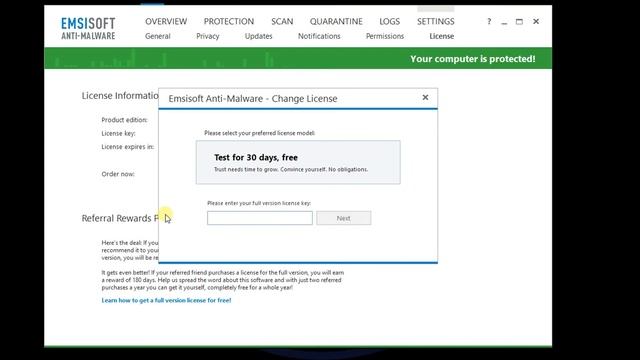Click the License Information heading
This screenshot has width=640, height=360.
pos(120,96)
